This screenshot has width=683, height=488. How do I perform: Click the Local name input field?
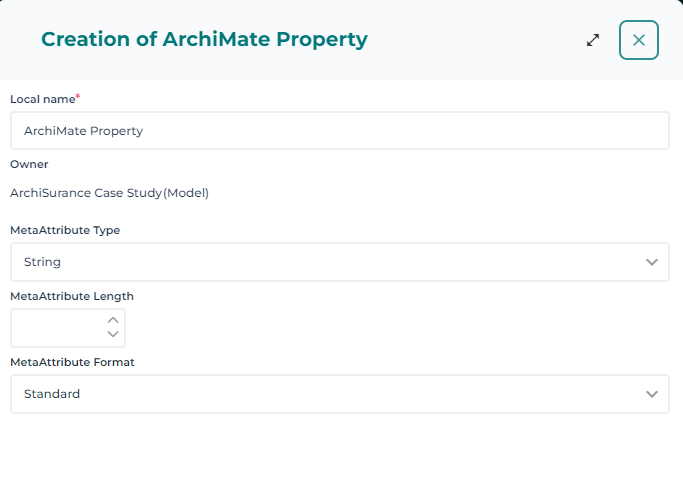coord(340,130)
